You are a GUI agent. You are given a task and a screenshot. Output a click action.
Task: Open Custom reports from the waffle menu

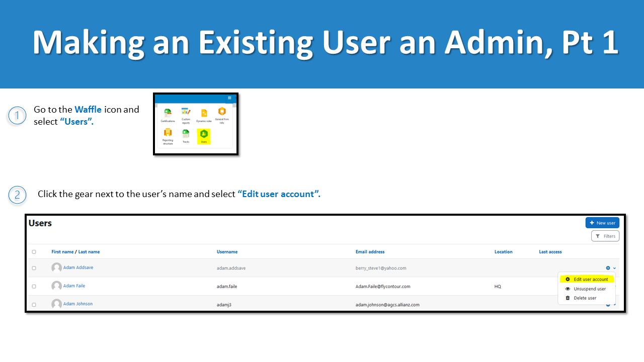coord(186,111)
